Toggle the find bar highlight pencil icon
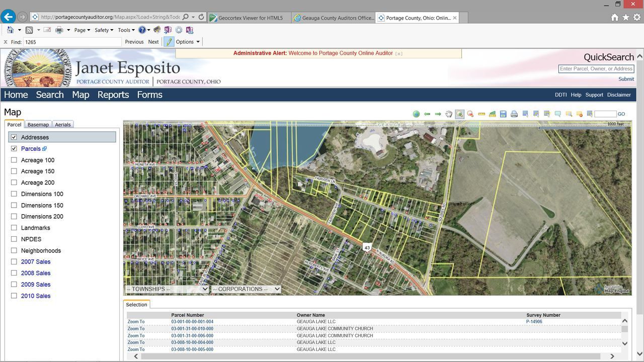This screenshot has width=644, height=362. (169, 42)
